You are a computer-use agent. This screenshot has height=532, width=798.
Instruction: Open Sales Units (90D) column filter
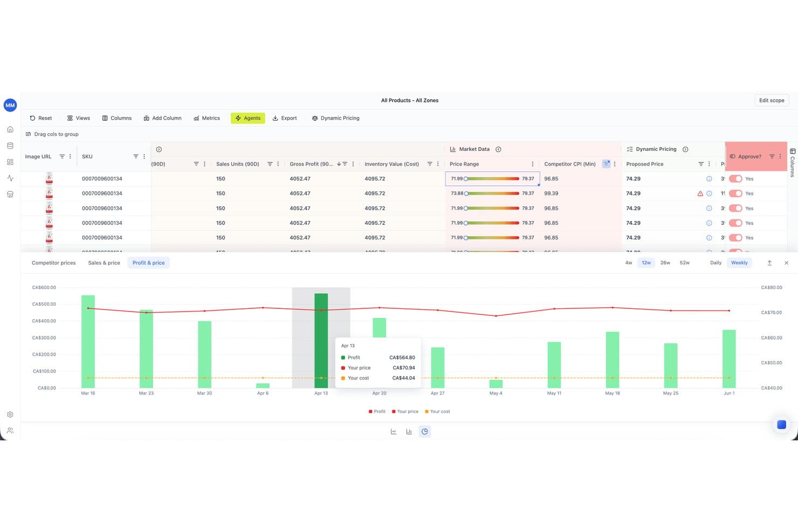pos(270,164)
